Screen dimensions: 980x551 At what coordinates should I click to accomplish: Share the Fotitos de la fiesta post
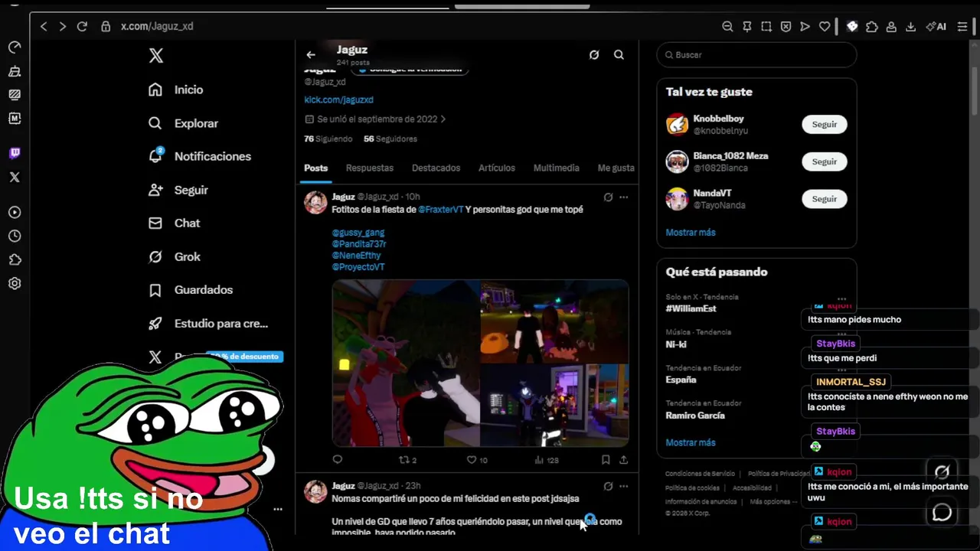coord(623,459)
